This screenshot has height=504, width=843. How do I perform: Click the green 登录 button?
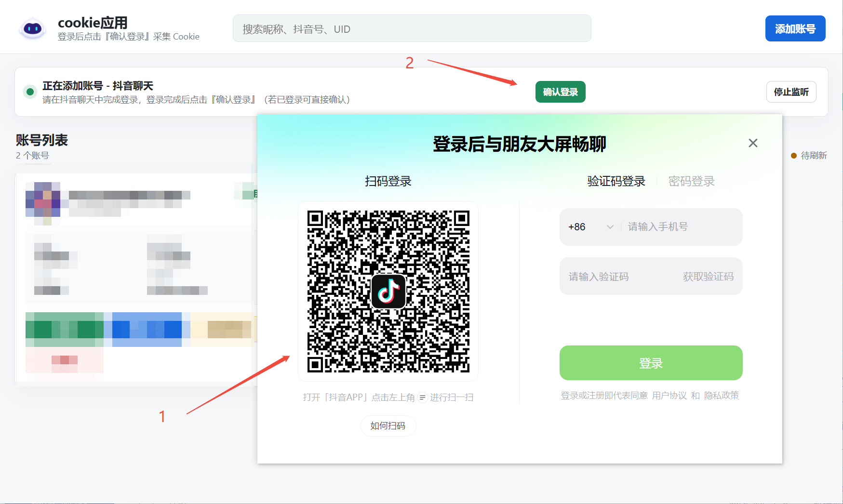tap(651, 363)
